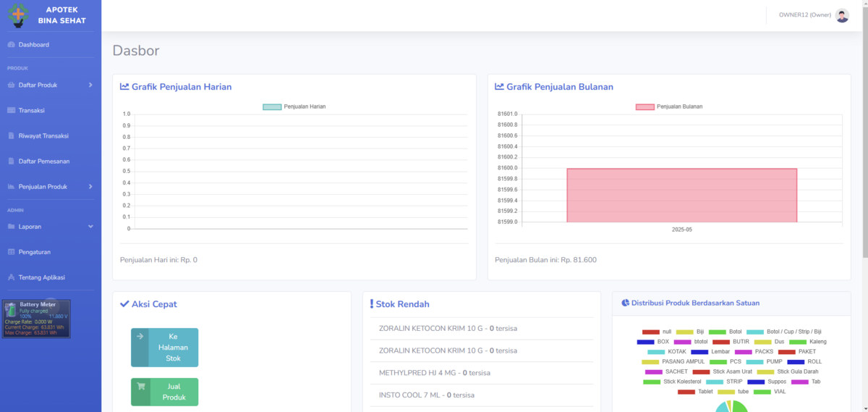Click the Pengaturan table icon

[11, 252]
